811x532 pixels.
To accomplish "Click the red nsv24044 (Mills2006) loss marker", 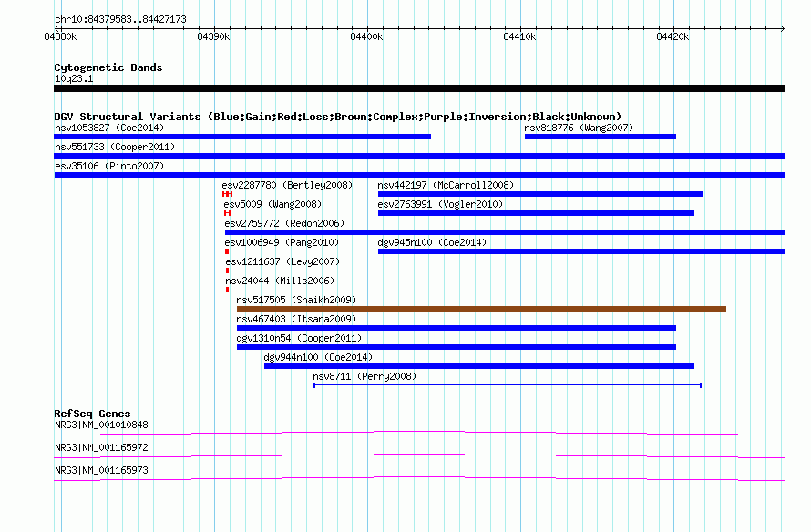I will click(227, 290).
